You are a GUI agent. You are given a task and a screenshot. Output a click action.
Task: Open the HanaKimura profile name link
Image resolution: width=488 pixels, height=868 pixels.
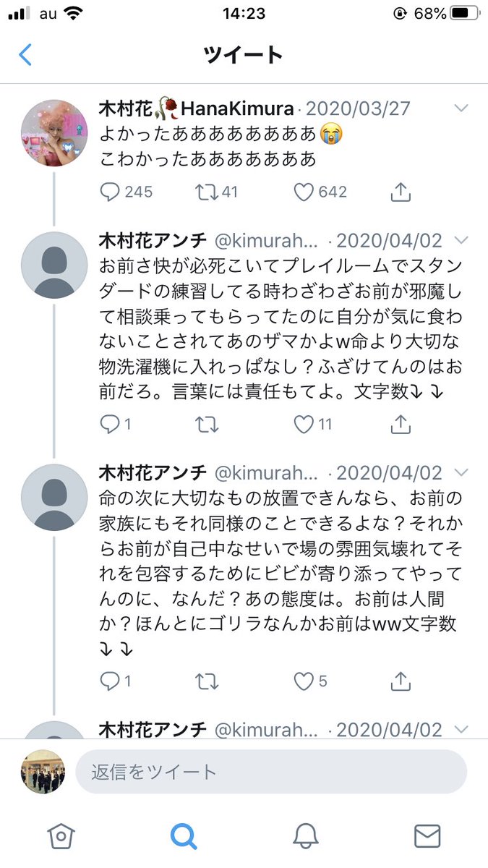tap(197, 109)
